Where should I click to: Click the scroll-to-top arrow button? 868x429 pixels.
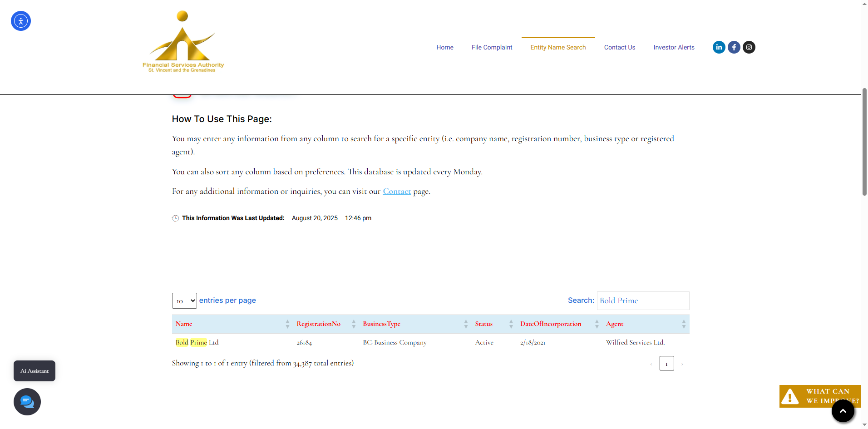tap(843, 411)
